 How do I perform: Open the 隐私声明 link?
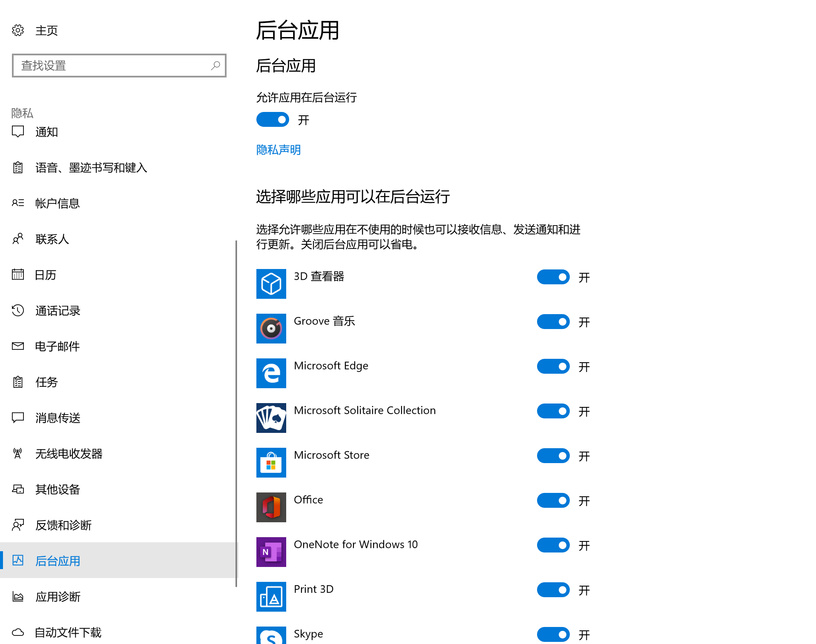point(279,150)
